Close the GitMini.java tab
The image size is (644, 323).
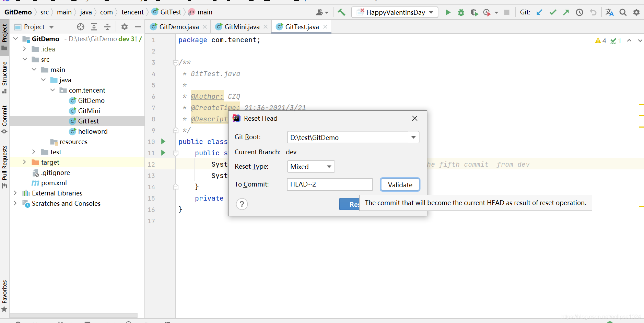[266, 27]
